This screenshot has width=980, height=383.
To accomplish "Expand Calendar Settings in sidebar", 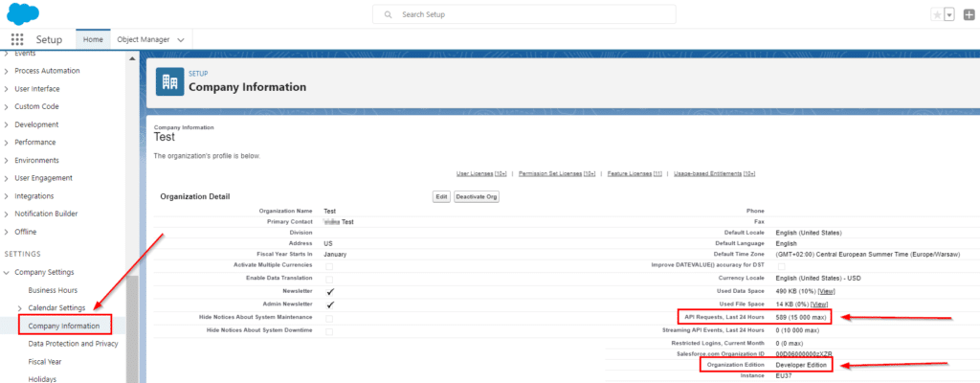I will tap(19, 307).
